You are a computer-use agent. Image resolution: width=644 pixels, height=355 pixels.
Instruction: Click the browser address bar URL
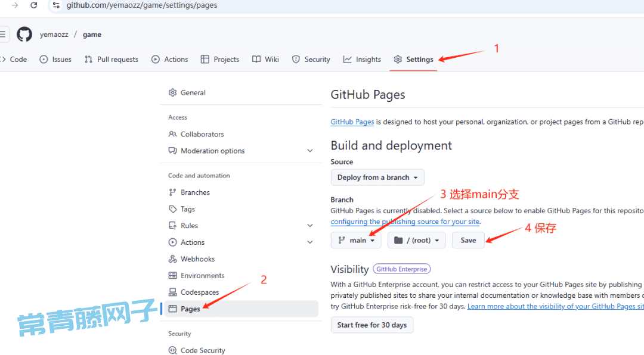click(x=142, y=5)
